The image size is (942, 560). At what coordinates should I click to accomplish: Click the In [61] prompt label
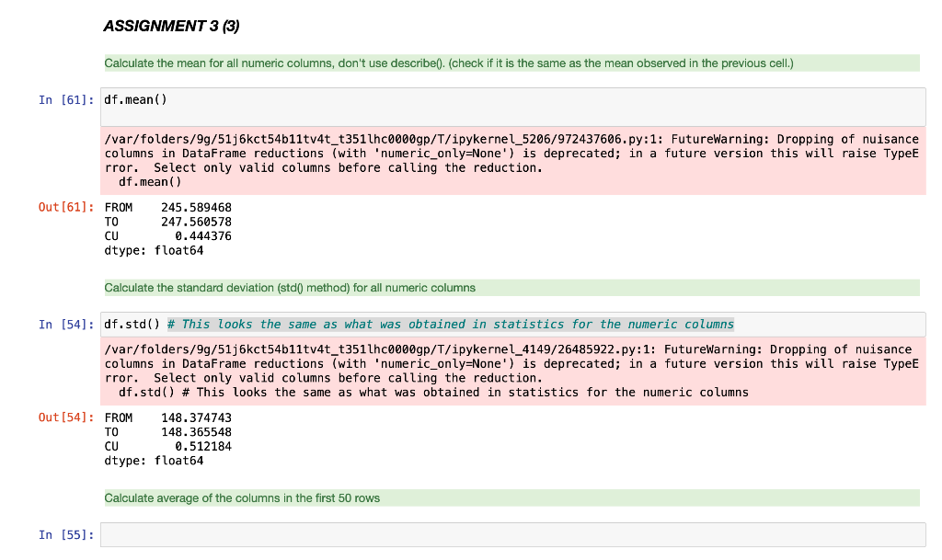point(66,100)
